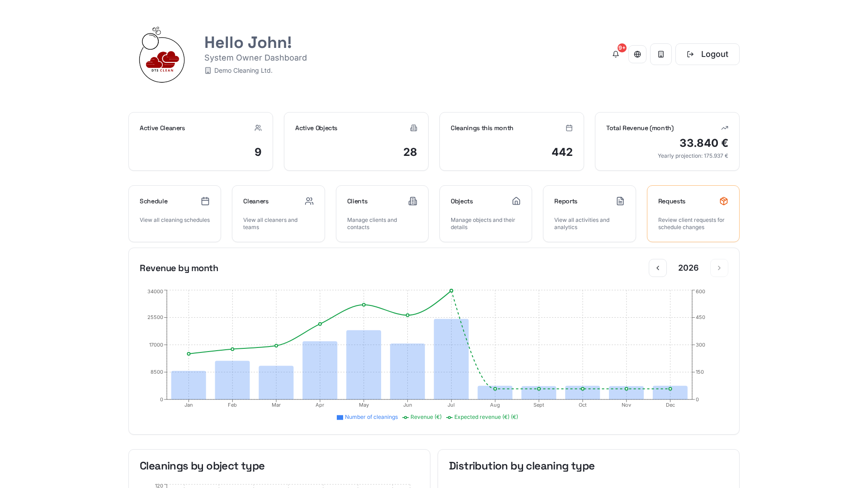The width and height of the screenshot is (868, 488).
Task: Click the Schedule calendar icon
Action: (205, 201)
